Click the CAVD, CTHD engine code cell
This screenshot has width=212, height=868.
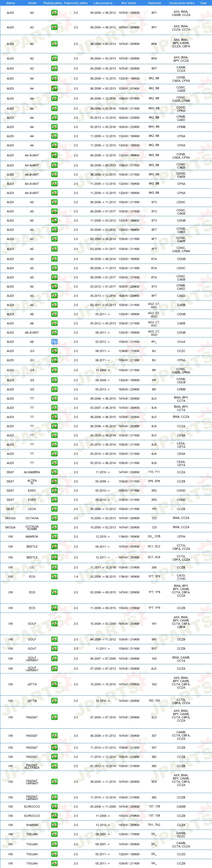point(181,577)
